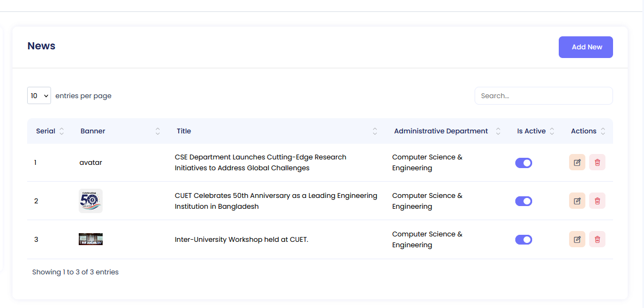Screen dimensions: 644x308
Task: Sort by Serial column arrows
Action: pyautogui.click(x=61, y=131)
